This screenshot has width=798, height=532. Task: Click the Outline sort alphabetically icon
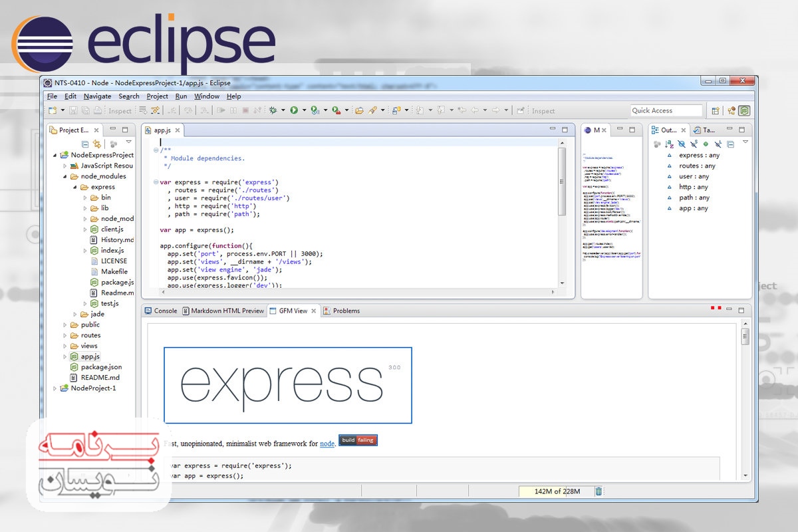tap(669, 144)
